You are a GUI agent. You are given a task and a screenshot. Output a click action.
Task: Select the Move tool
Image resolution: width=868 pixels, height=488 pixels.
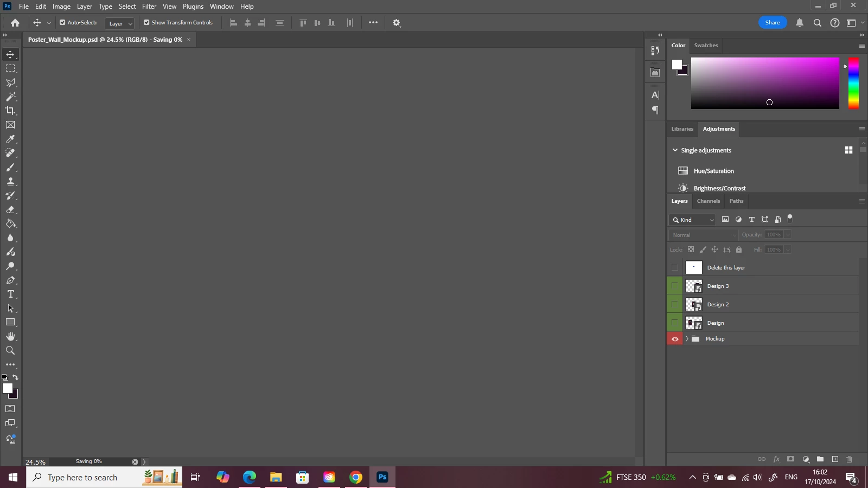click(x=10, y=54)
